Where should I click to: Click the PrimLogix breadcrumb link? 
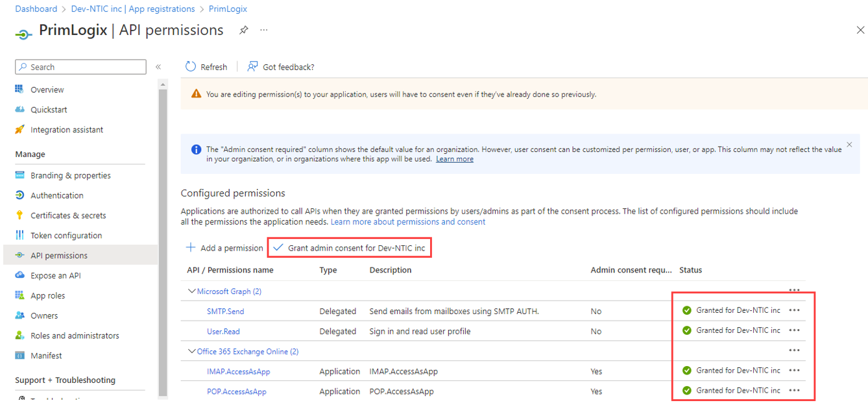coord(228,9)
